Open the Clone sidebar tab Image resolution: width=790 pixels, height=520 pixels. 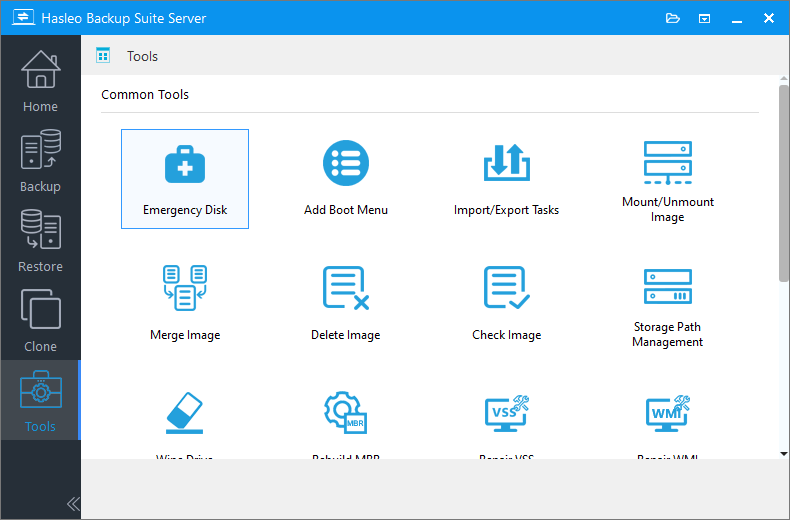[40, 320]
